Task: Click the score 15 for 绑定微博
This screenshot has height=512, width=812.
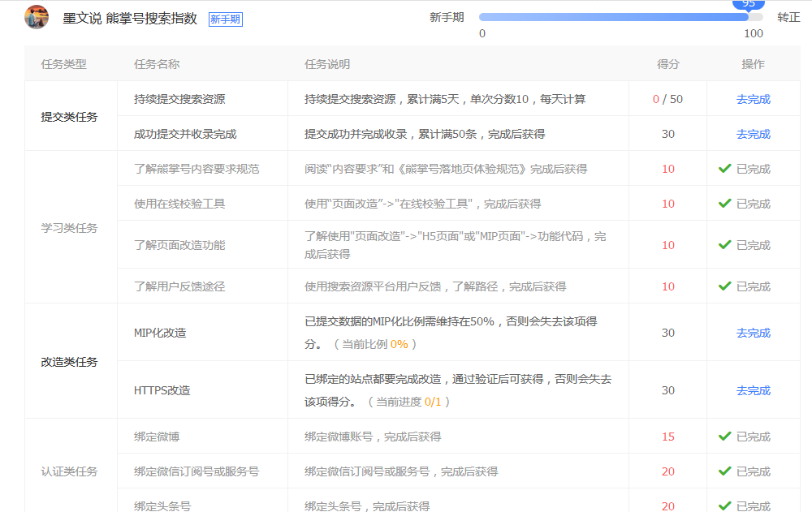Action: pyautogui.click(x=668, y=437)
